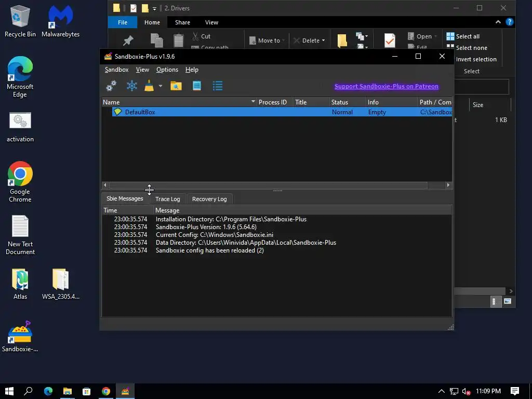Click Invert selection in Explorer ribbon
Viewport: 532px width, 399px height.
pos(476,59)
